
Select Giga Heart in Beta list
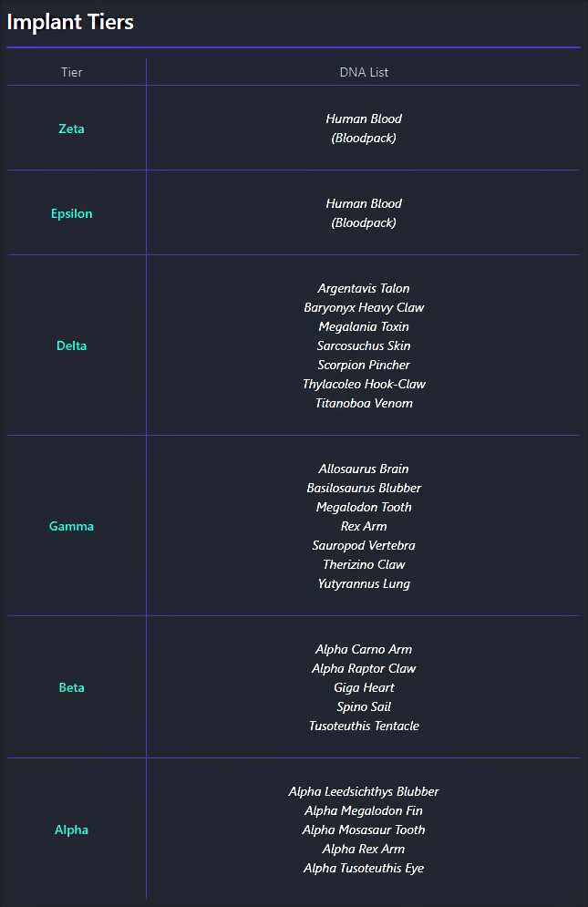click(364, 687)
